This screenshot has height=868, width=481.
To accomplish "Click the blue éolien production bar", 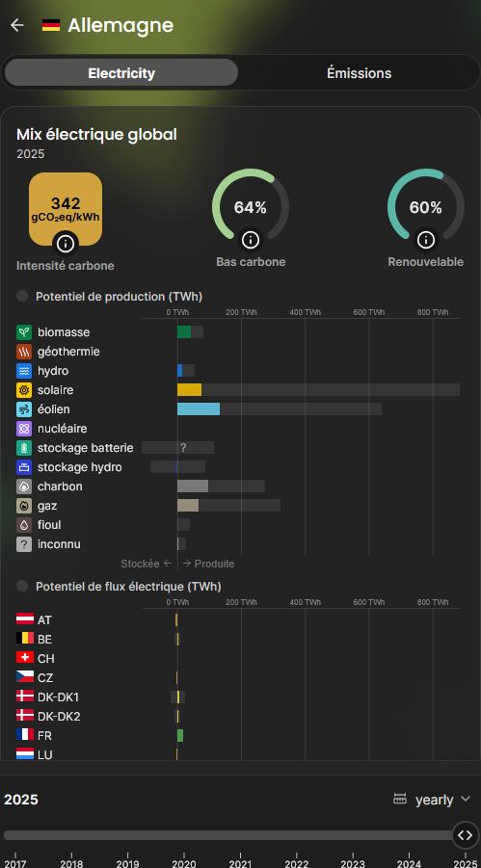I will click(x=199, y=409).
